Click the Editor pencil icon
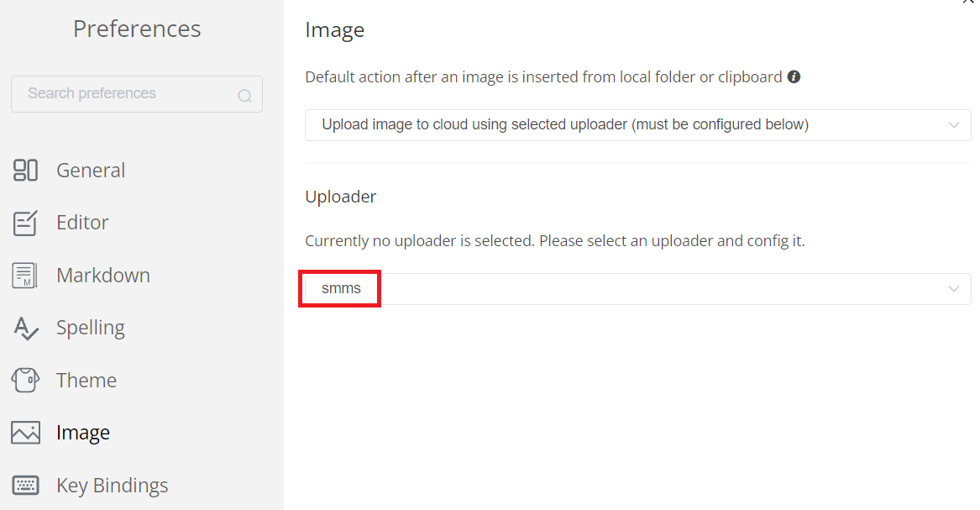 coord(25,223)
